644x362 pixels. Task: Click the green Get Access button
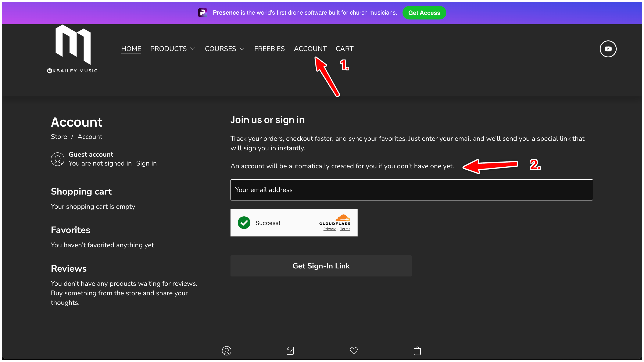[424, 13]
